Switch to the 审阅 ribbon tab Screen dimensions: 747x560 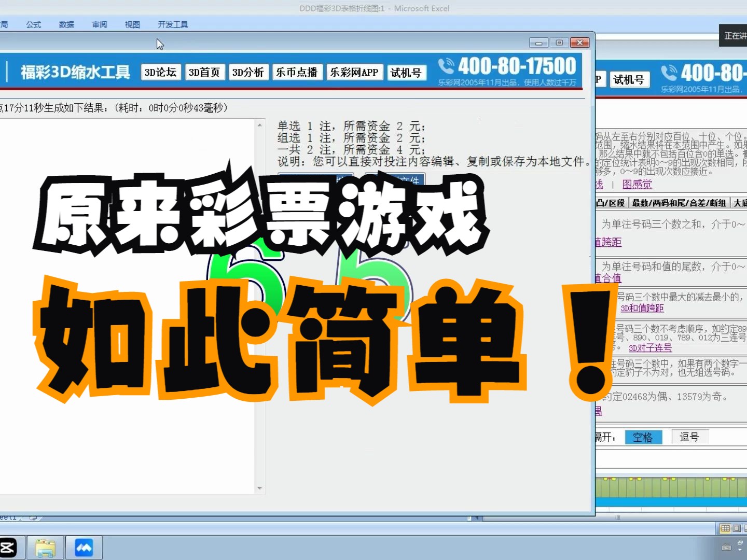point(100,24)
